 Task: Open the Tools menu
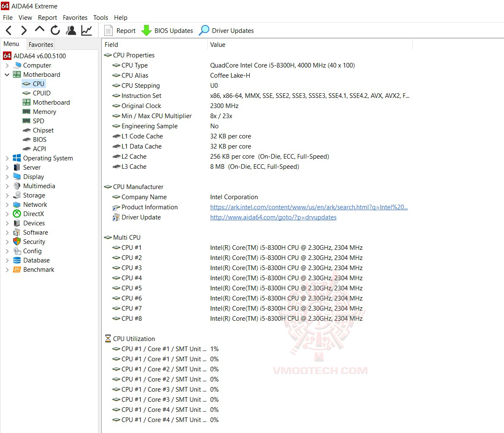pos(100,18)
